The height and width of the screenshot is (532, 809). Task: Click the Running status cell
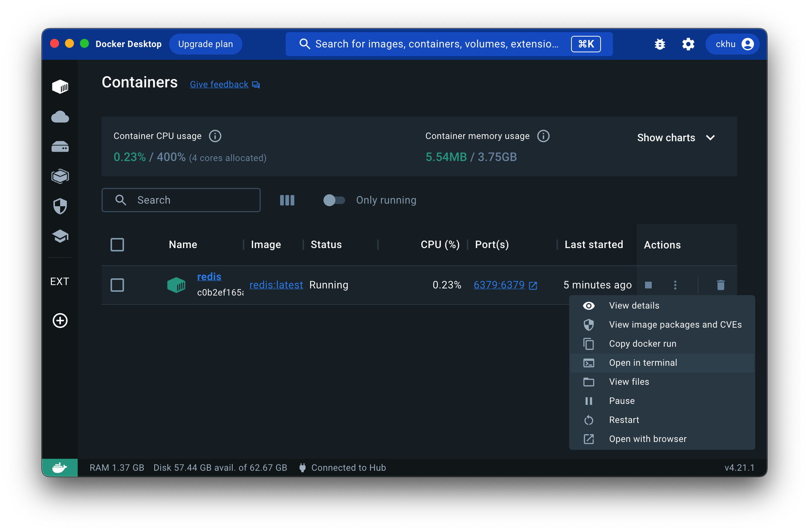(x=329, y=285)
